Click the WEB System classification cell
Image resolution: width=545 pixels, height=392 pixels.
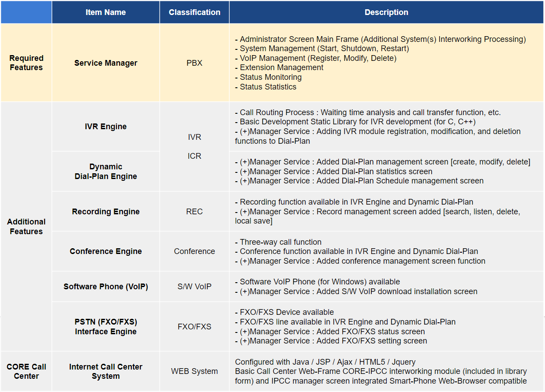[x=194, y=371]
